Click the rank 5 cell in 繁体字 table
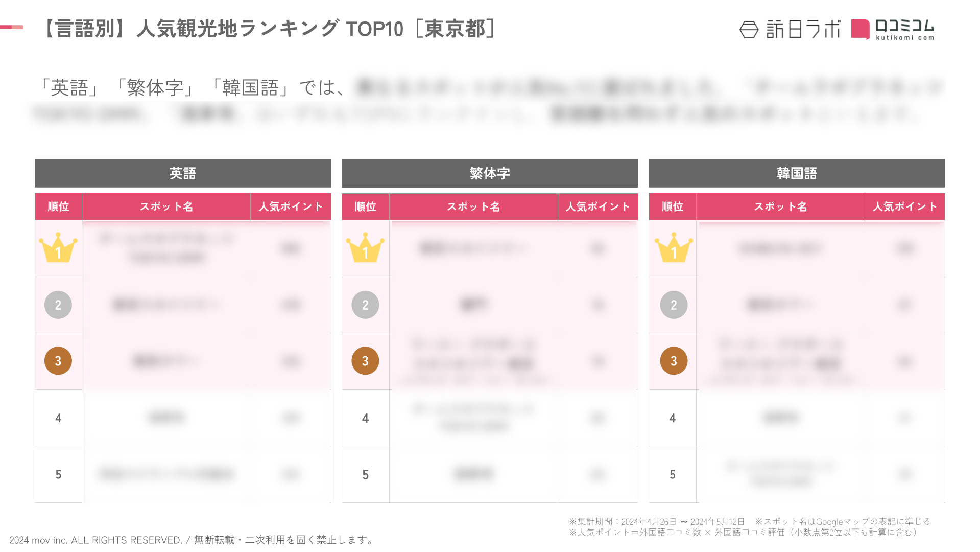This screenshot has width=980, height=552. (x=365, y=474)
